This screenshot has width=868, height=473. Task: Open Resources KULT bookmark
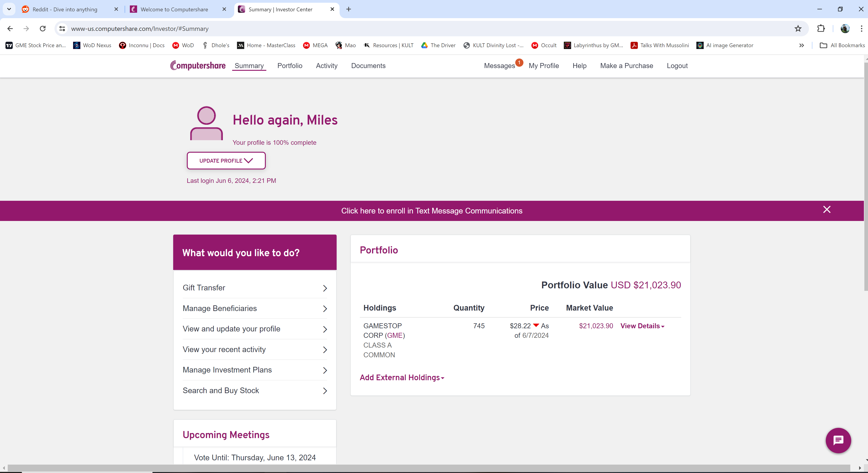pyautogui.click(x=389, y=45)
